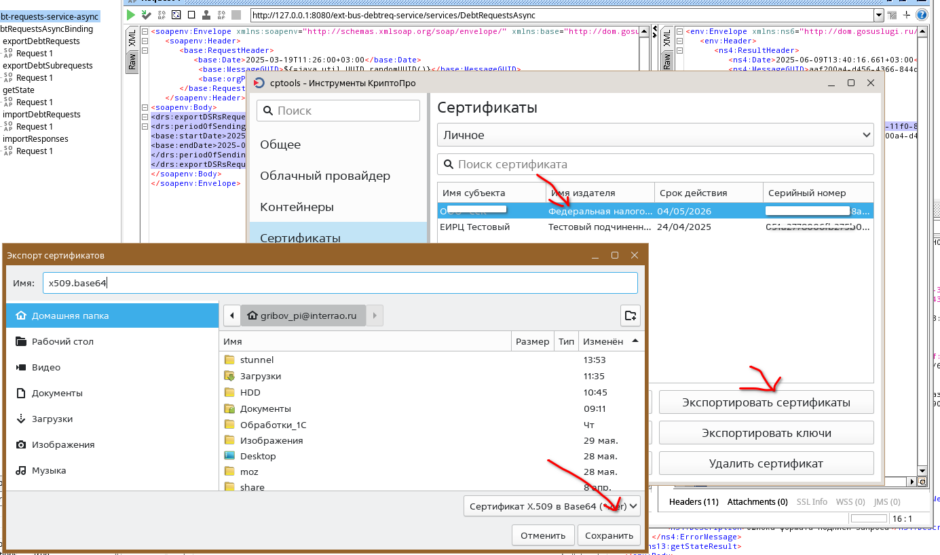Open Облачный провайдер section in cptools

pos(325,176)
